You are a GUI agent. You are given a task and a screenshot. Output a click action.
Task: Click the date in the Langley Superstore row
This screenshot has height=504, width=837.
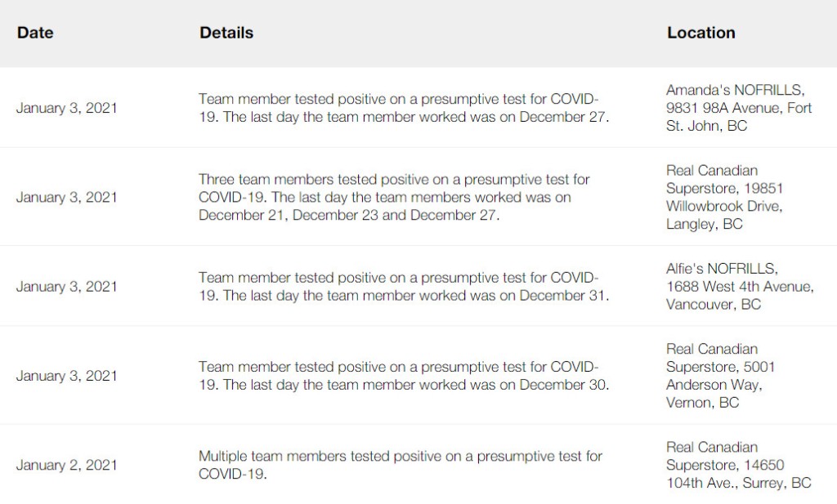pyautogui.click(x=67, y=197)
